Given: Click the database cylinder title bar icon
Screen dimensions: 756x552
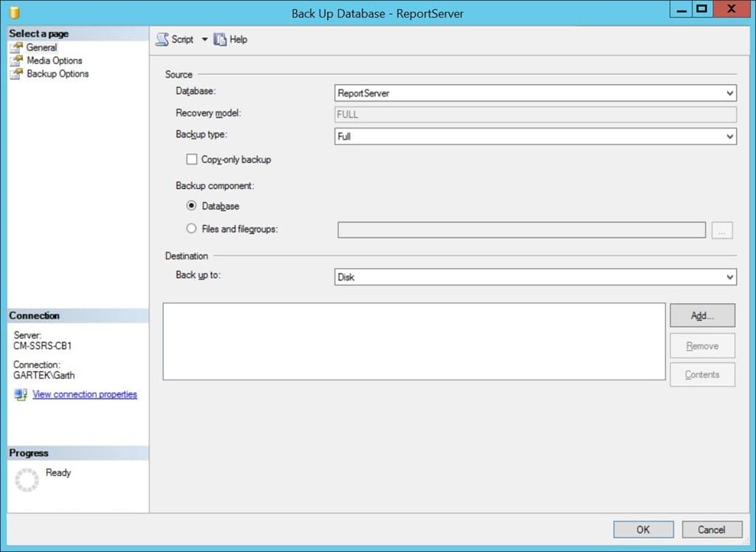Looking at the screenshot, I should coord(15,13).
